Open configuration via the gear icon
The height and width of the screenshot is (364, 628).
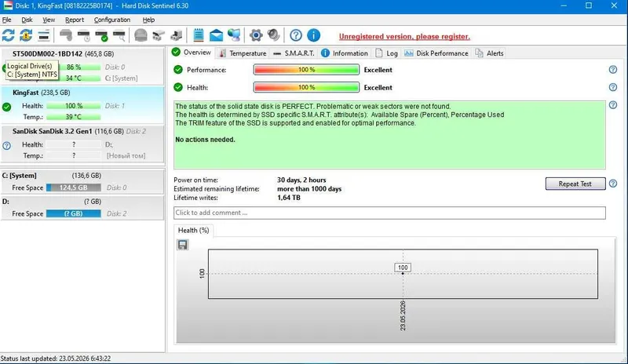256,35
